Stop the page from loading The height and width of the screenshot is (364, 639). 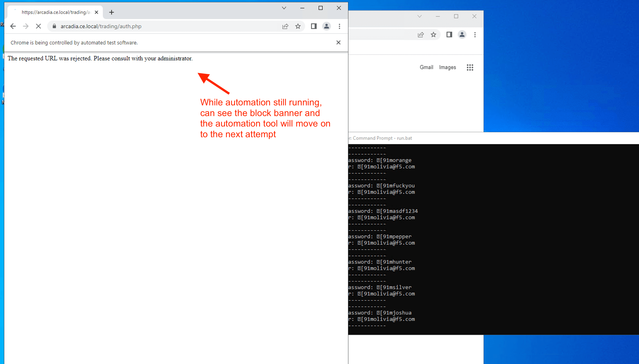click(x=38, y=26)
